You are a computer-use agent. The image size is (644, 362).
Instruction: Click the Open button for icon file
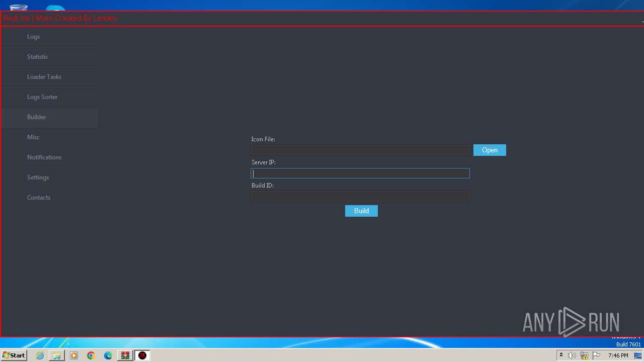[x=490, y=150]
